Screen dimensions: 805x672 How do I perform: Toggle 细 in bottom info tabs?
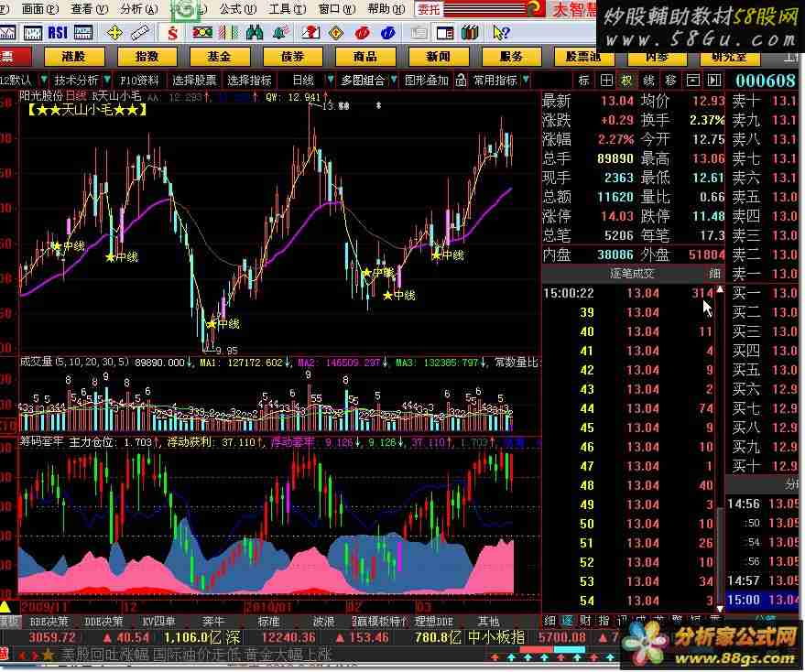(549, 621)
